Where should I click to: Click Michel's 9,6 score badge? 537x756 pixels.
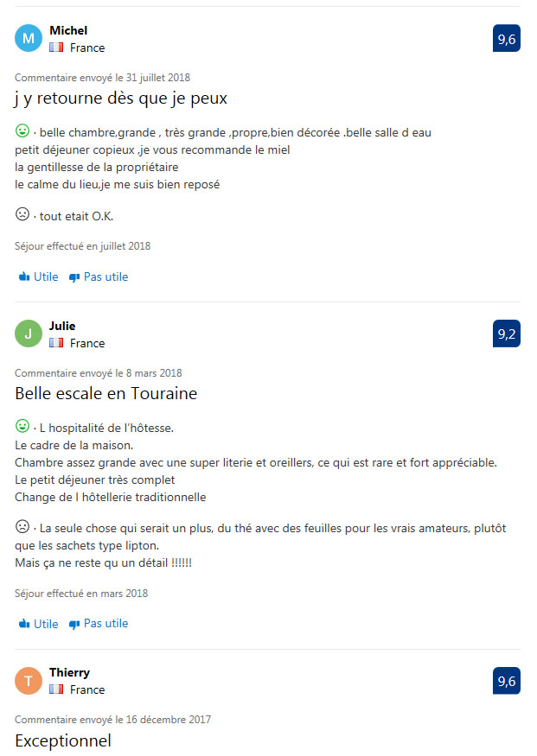pos(507,39)
